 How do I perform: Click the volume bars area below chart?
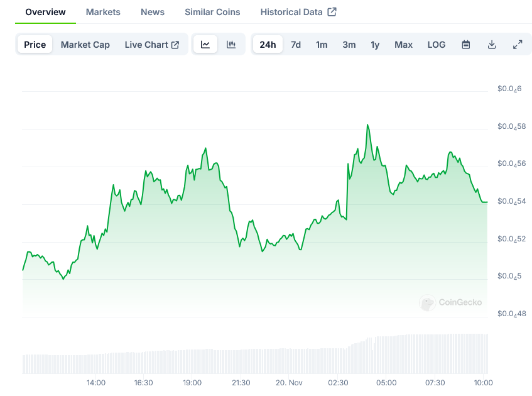click(x=255, y=354)
